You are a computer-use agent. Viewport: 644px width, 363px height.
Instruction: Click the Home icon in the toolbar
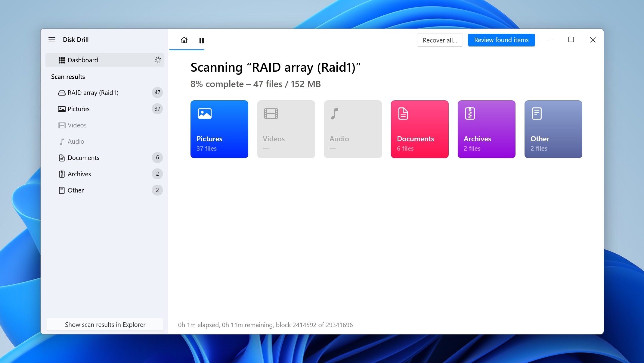[184, 40]
